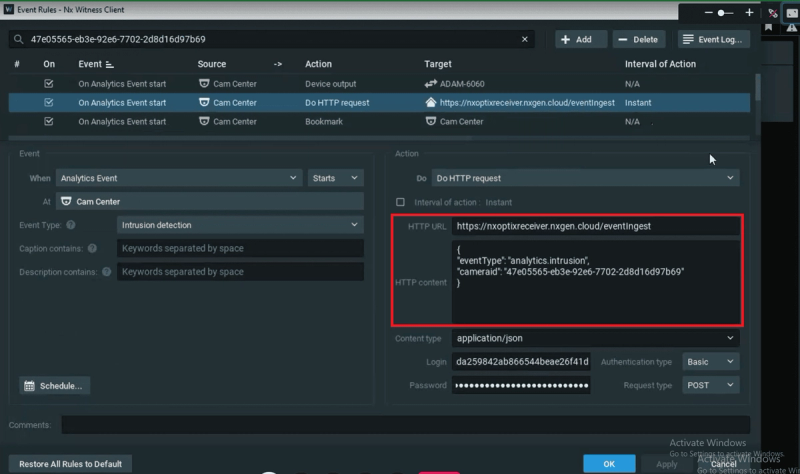Sort by the On column header
This screenshot has width=800, height=474.
[x=49, y=64]
